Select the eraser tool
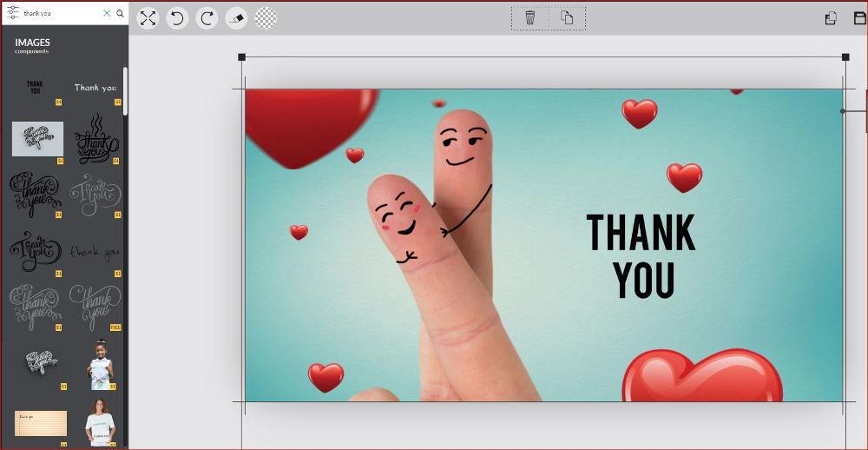 click(x=236, y=18)
